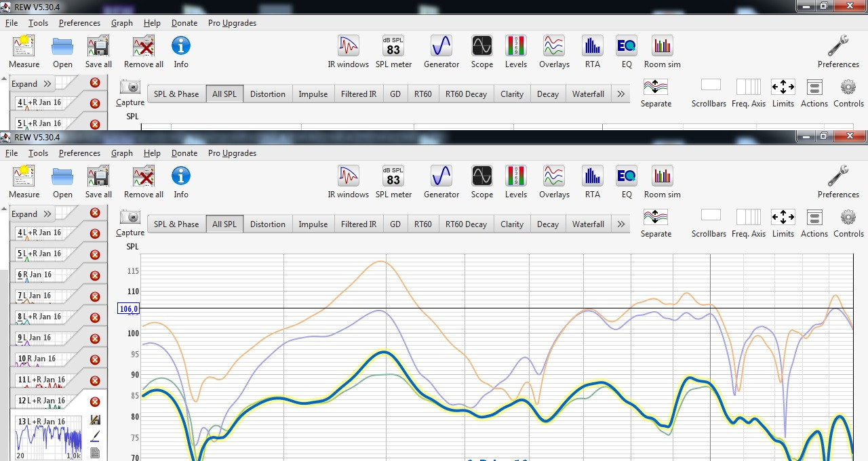Open Room sim in lower REW window
The image size is (868, 461).
coord(662,176)
